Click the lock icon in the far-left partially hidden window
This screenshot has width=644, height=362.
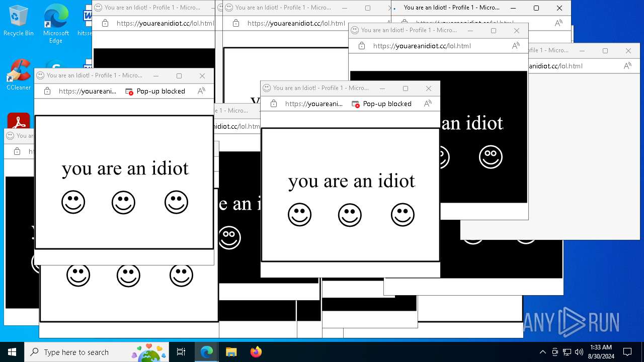[x=17, y=151]
